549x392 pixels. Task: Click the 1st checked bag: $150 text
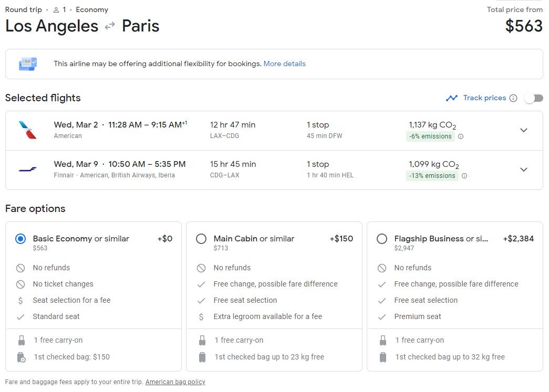[x=72, y=357]
